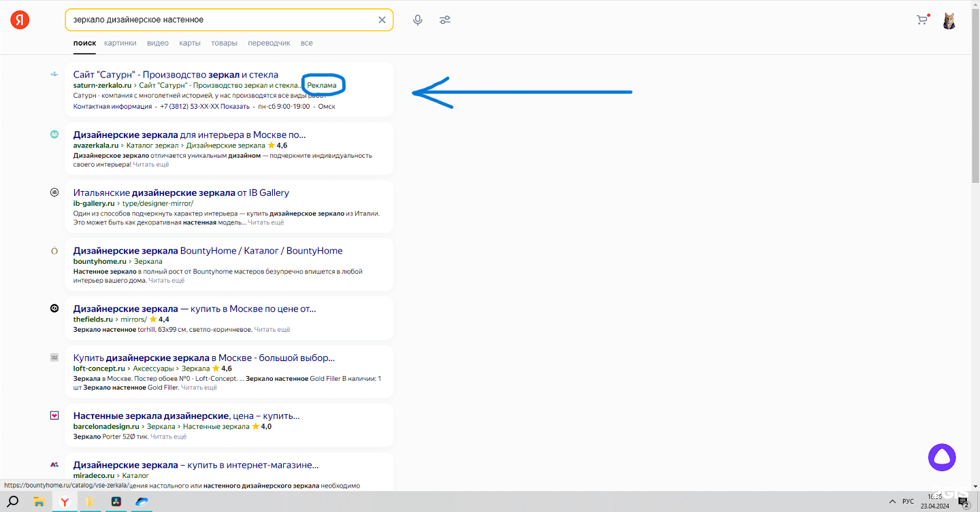The image size is (980, 512).
Task: Open DaVinci Resolve from the taskbar
Action: pos(115,502)
